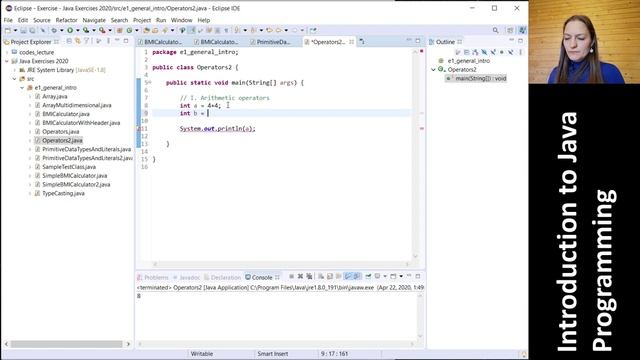The height and width of the screenshot is (360, 640).
Task: Click in editor at line 9 'int b ='
Action: tap(194, 113)
